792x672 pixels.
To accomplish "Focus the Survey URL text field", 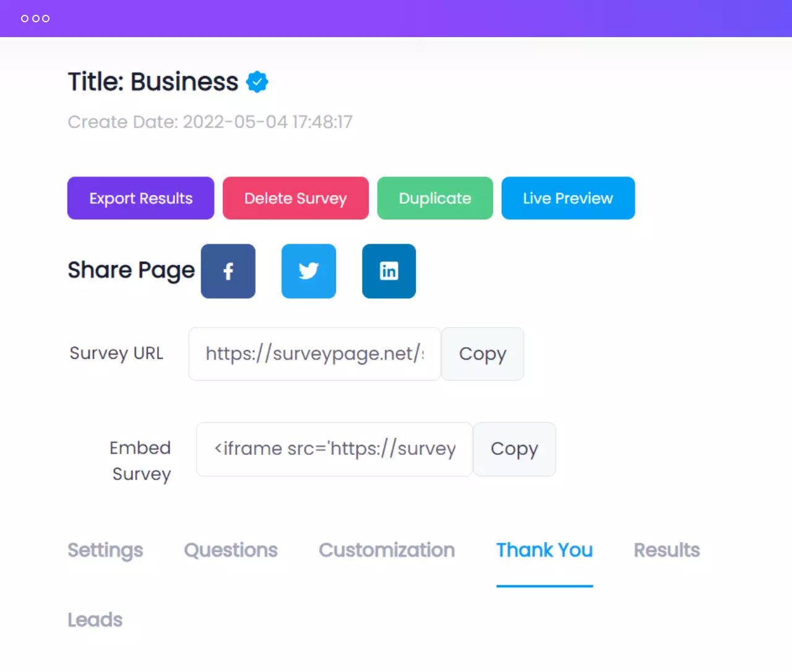I will tap(314, 354).
